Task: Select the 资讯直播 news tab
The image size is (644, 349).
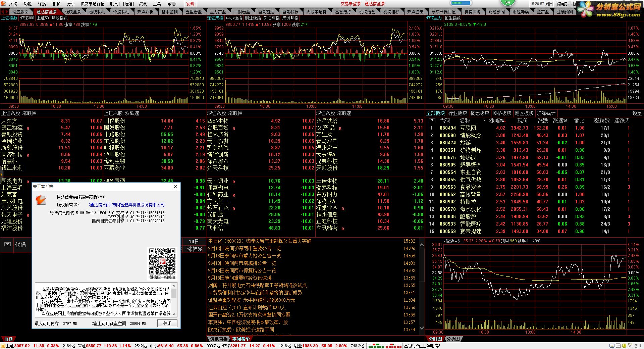Action: (219, 339)
